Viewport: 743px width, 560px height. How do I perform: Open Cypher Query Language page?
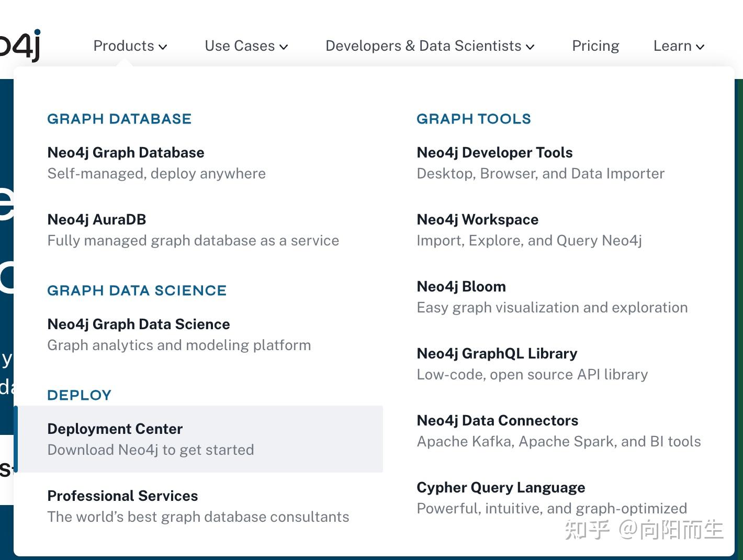pyautogui.click(x=501, y=488)
